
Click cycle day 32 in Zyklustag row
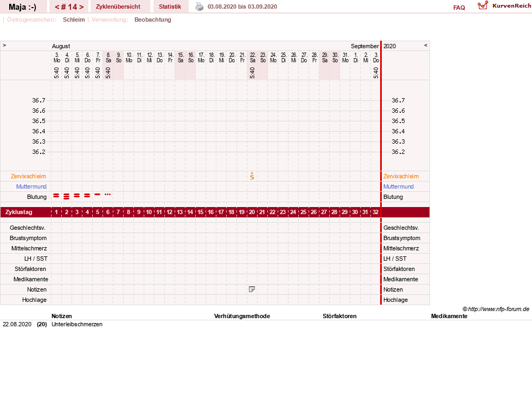(375, 212)
